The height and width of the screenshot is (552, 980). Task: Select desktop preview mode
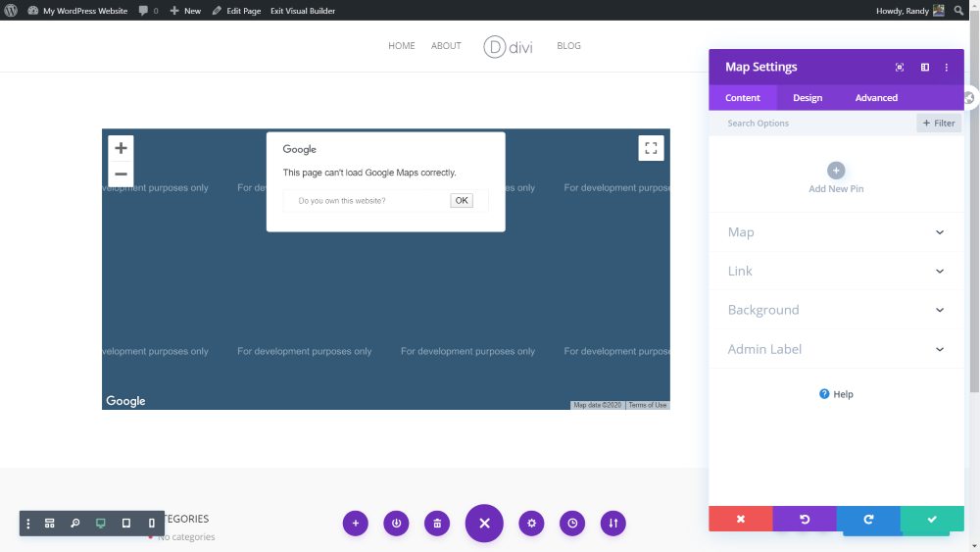click(x=101, y=524)
